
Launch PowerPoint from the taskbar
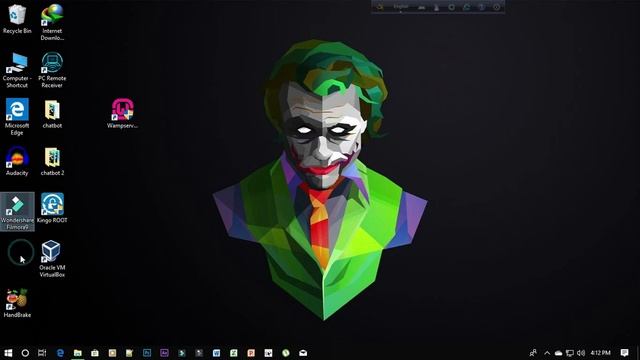pos(251,353)
